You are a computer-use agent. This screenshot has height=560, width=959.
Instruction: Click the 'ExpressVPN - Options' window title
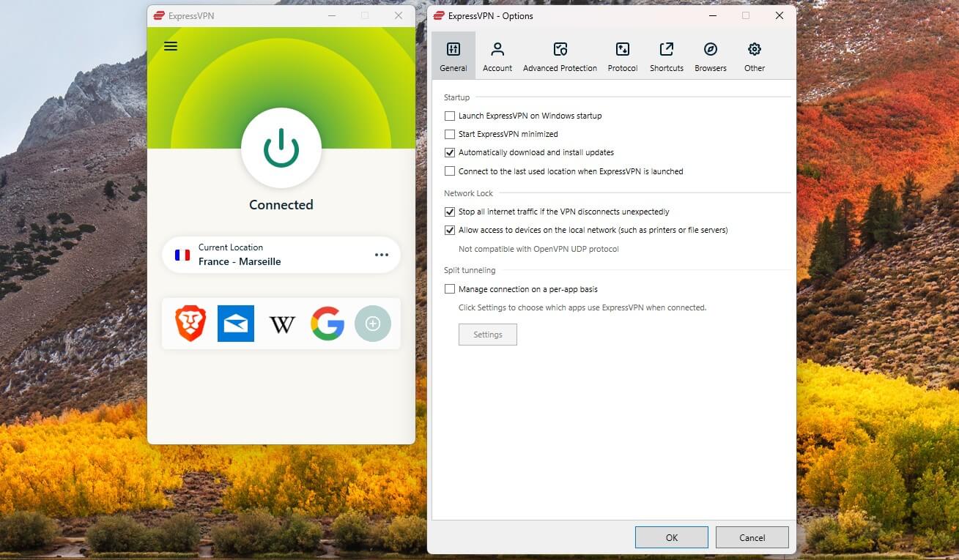point(491,15)
